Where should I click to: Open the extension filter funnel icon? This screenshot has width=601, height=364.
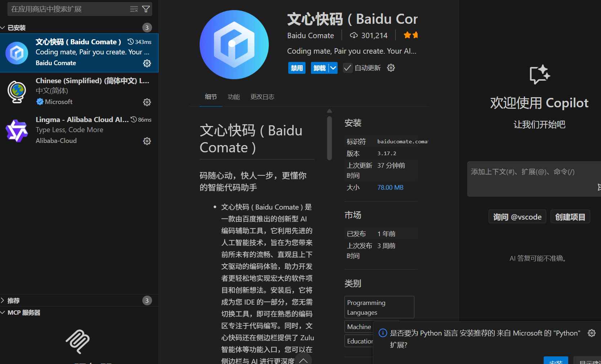(x=146, y=9)
